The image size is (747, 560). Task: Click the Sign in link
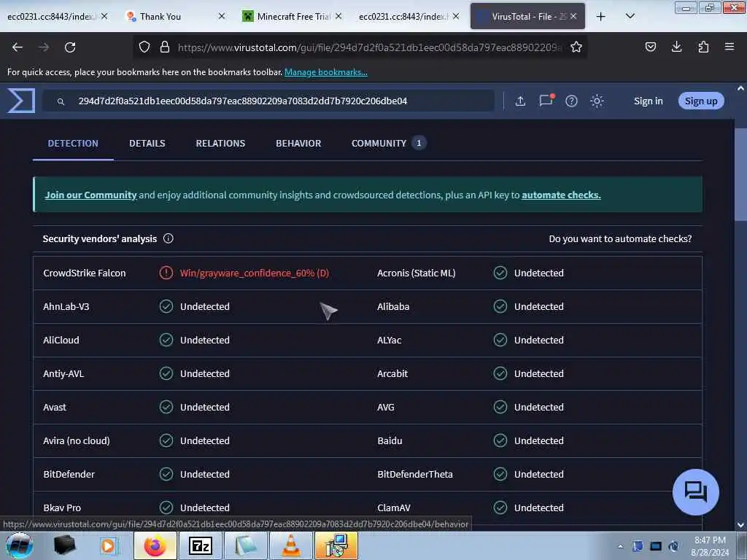click(x=648, y=101)
